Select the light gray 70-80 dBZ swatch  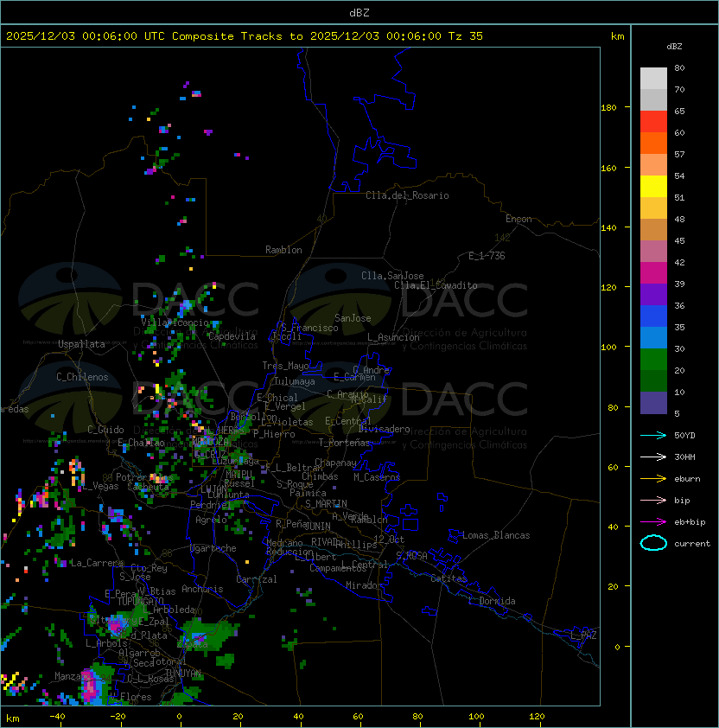[653, 79]
